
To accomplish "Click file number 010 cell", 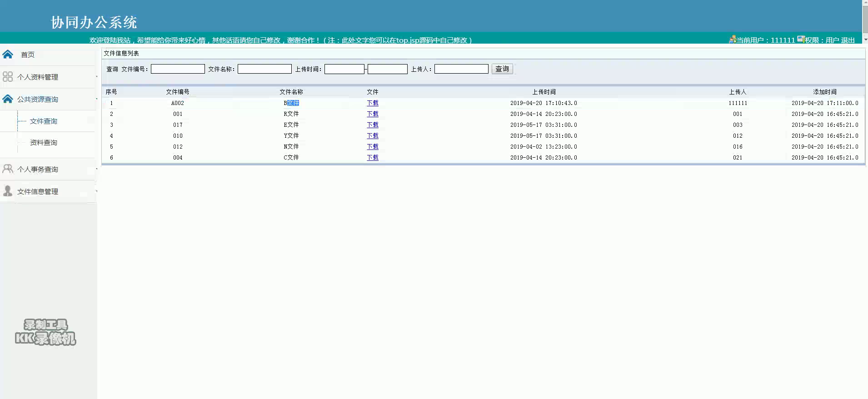I will click(x=178, y=136).
